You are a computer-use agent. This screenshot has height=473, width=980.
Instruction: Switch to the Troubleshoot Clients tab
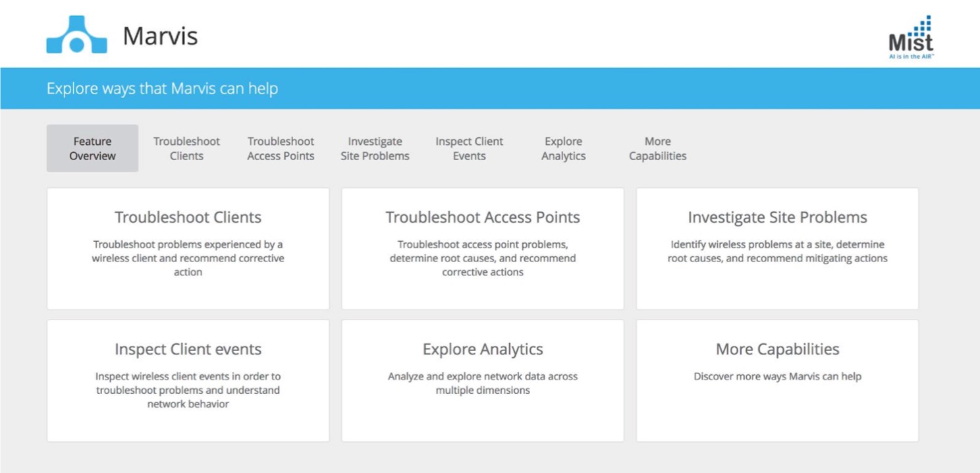coord(186,148)
